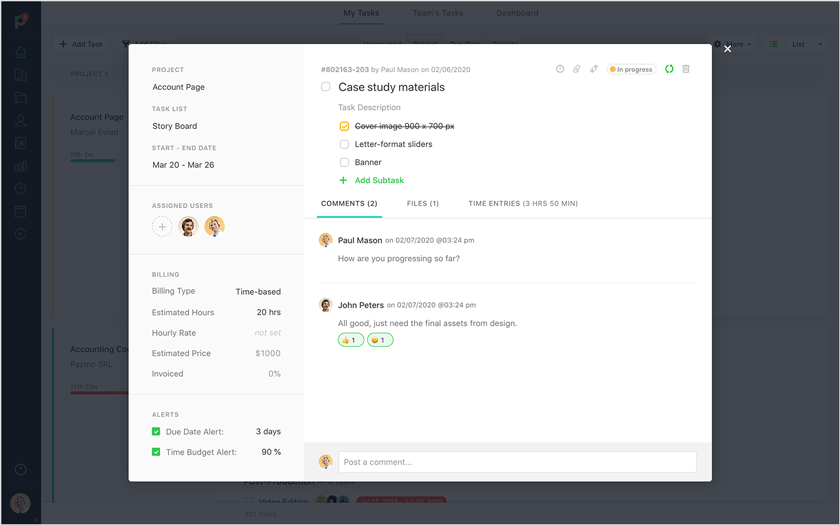This screenshot has width=840, height=525.
Task: Click the thumbs up reaction badge
Action: pyautogui.click(x=350, y=340)
